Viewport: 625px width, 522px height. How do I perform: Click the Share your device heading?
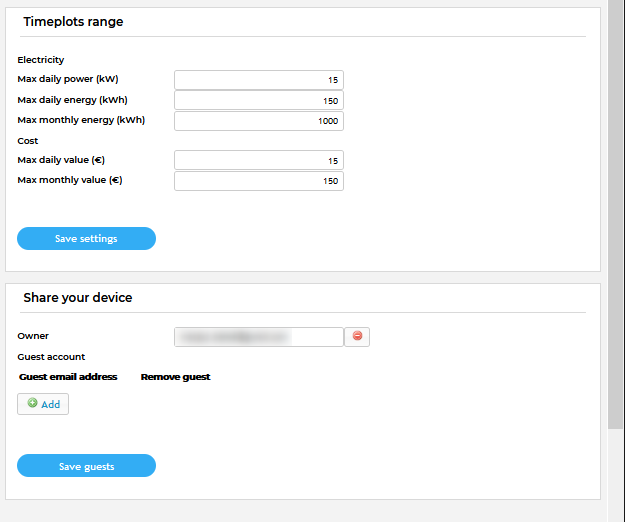point(77,298)
